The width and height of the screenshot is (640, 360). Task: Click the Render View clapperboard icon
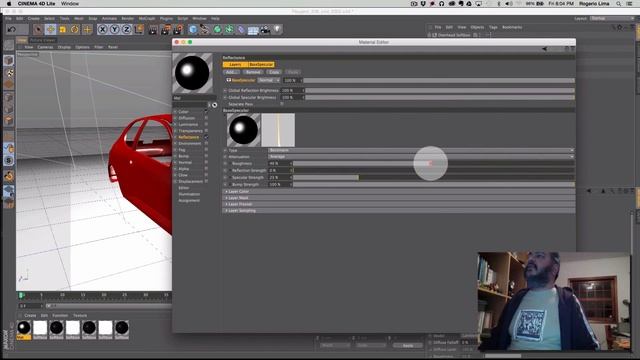coord(153,29)
